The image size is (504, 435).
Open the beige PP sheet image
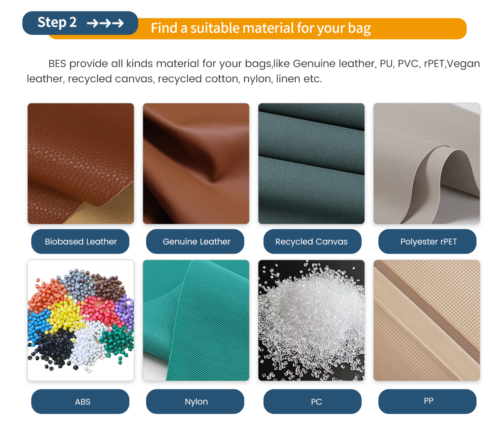(x=427, y=320)
